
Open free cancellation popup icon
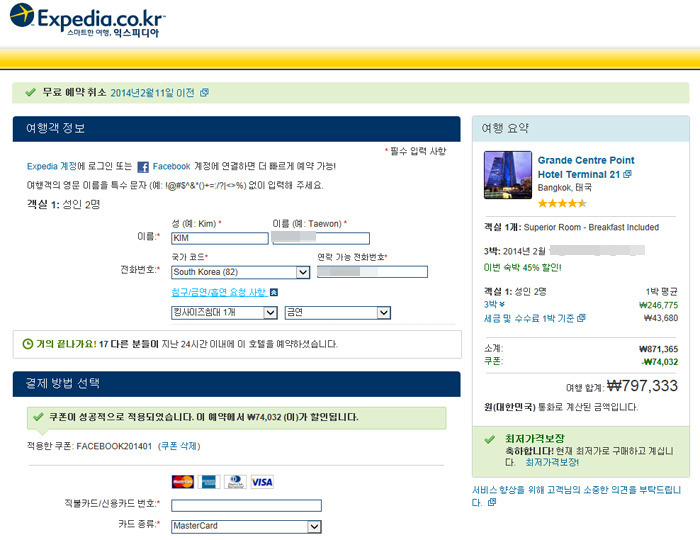point(204,92)
